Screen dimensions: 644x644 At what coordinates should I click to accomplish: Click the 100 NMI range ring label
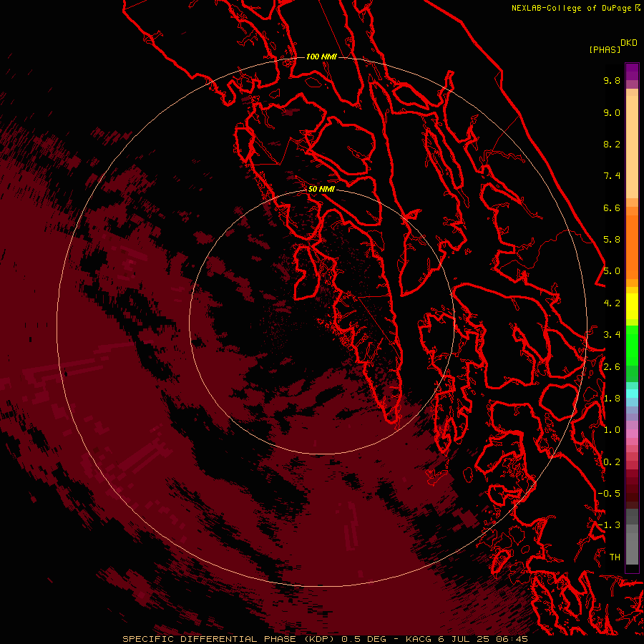tap(321, 57)
